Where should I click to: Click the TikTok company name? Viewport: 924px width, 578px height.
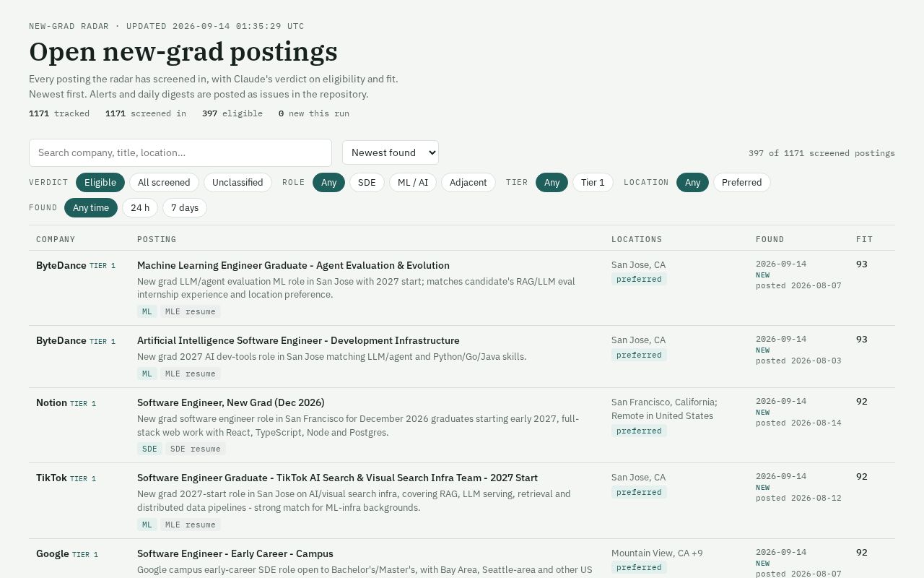point(51,478)
